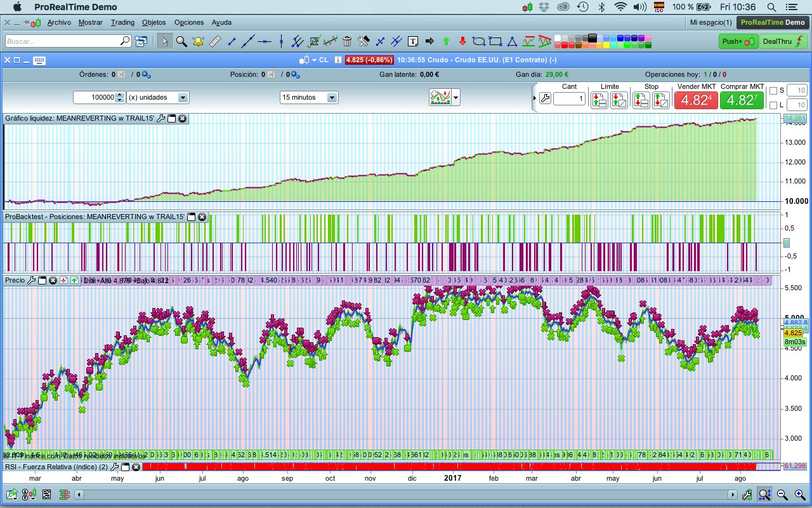This screenshot has width=812, height=508.
Task: Click the Vender MKT sell button
Action: tap(696, 100)
